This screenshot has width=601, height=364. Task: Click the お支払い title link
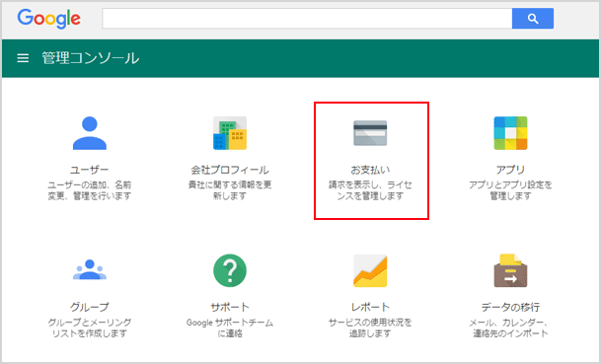coord(370,170)
